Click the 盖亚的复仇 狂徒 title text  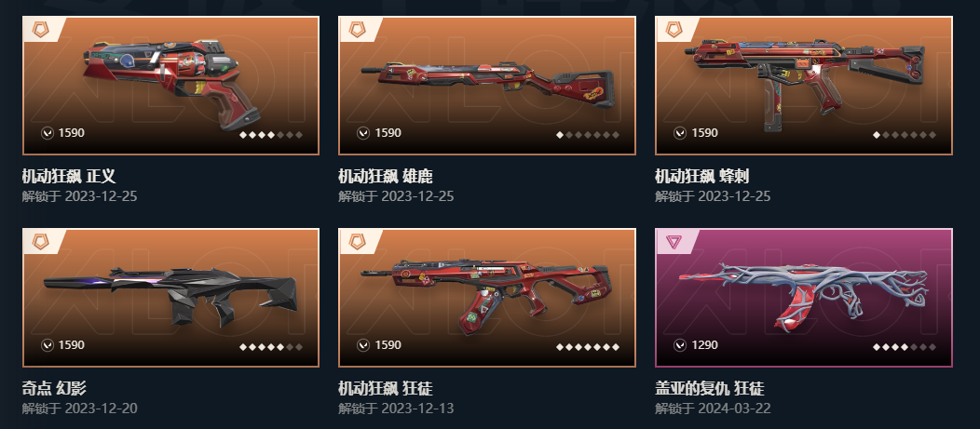pos(709,389)
